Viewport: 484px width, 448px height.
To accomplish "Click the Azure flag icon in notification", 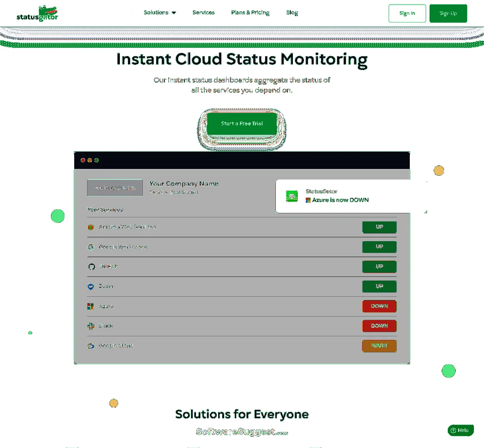I will click(x=308, y=200).
